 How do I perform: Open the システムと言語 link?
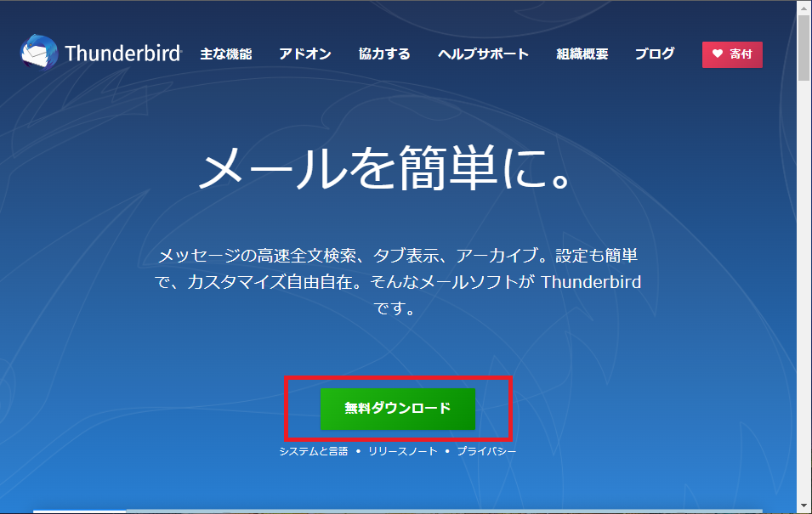313,451
